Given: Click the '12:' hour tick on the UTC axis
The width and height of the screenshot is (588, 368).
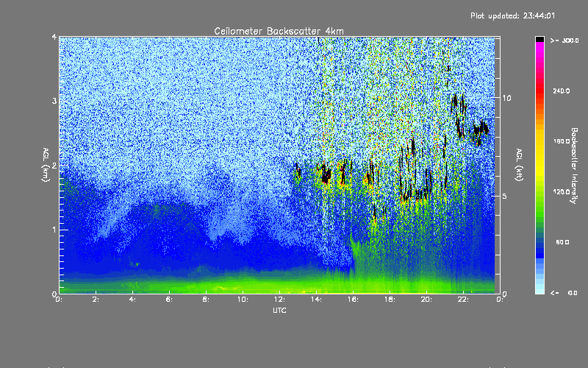Looking at the screenshot, I should pyautogui.click(x=279, y=300).
